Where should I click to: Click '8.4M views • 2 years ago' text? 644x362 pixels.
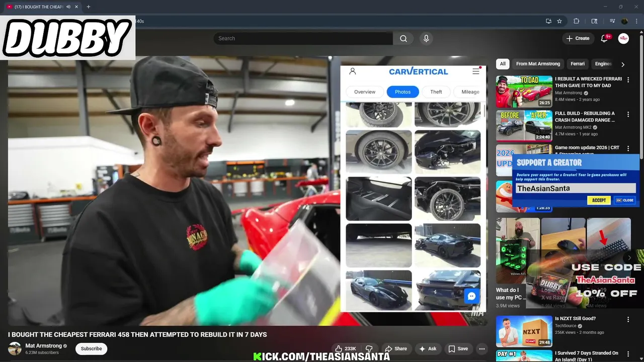577,100
